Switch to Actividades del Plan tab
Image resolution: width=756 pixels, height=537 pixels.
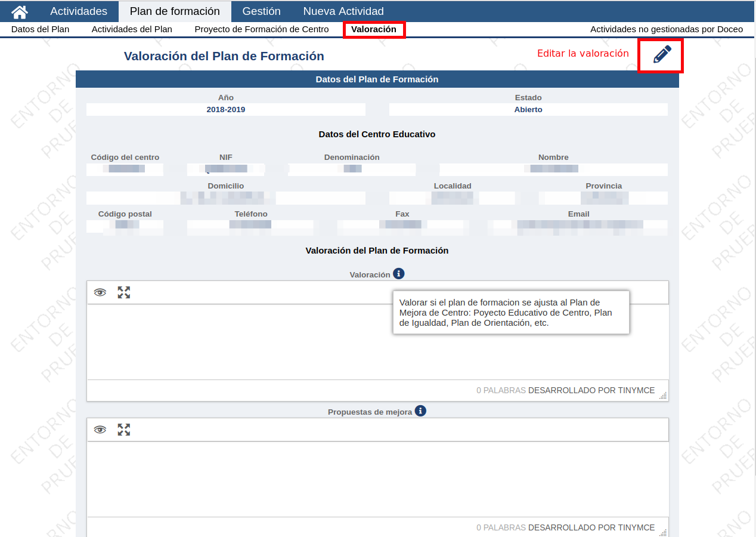click(132, 29)
